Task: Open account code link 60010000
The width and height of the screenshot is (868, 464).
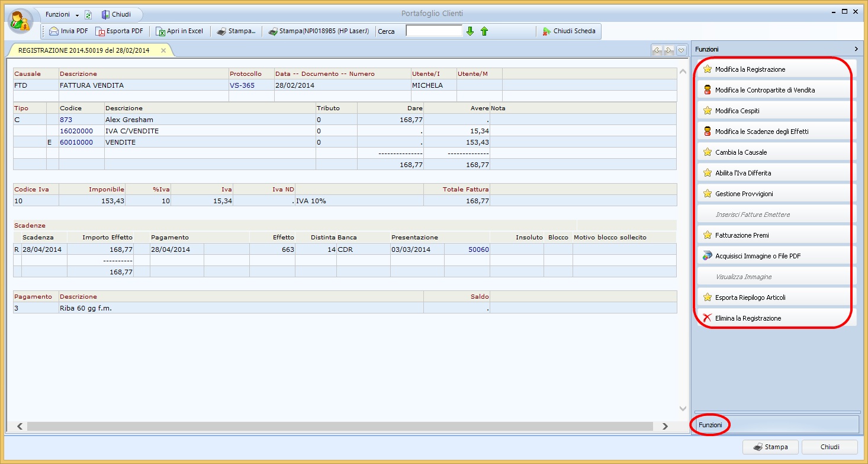Action: 76,142
